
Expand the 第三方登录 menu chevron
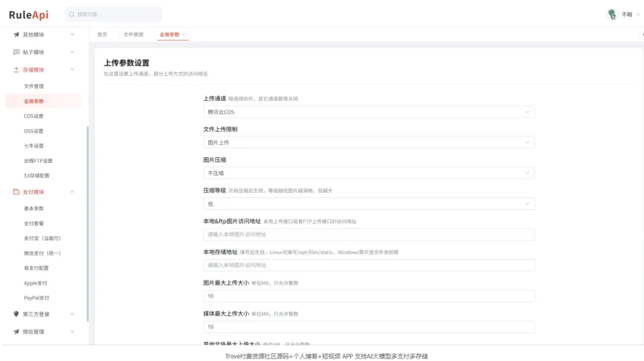[x=72, y=314]
